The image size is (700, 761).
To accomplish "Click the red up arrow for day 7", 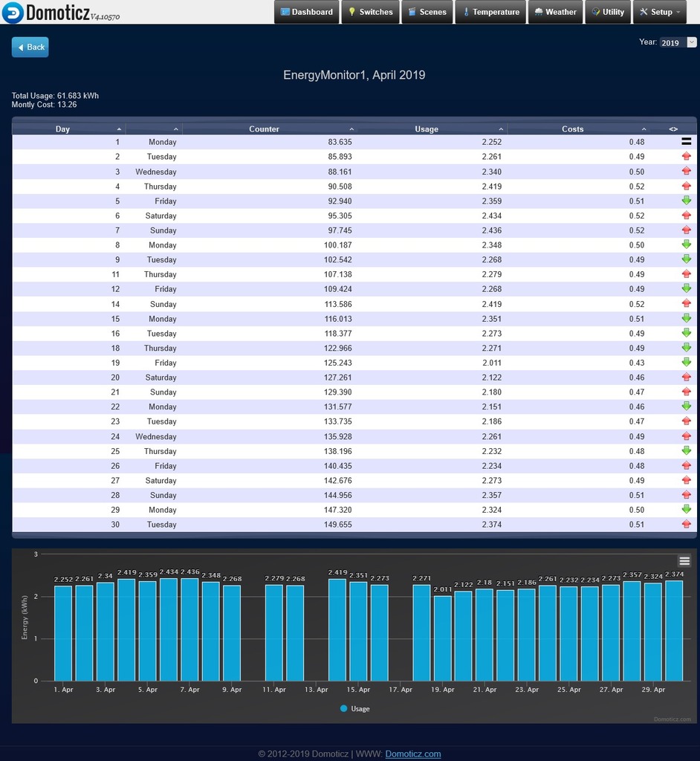I will (x=686, y=230).
